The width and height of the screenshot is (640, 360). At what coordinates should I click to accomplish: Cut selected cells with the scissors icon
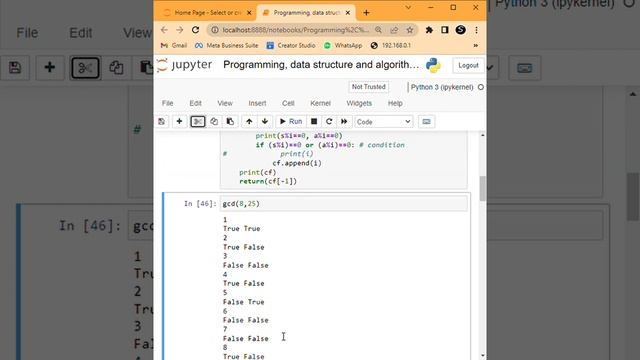[198, 122]
